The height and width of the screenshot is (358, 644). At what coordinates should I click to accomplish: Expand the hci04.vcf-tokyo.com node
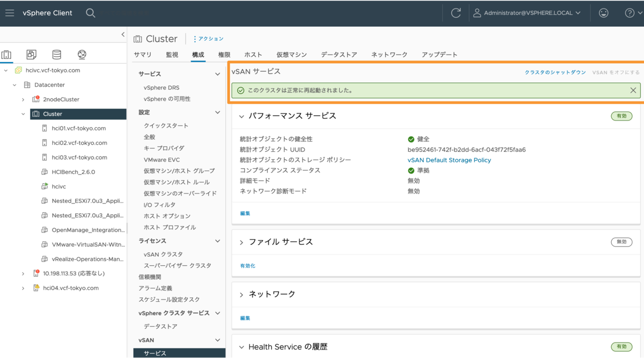(23, 288)
